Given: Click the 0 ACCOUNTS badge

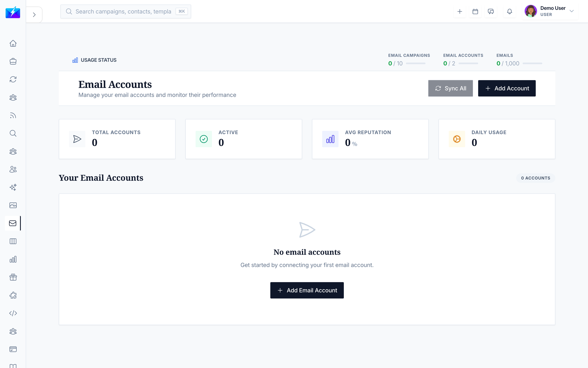Looking at the screenshot, I should pyautogui.click(x=536, y=178).
